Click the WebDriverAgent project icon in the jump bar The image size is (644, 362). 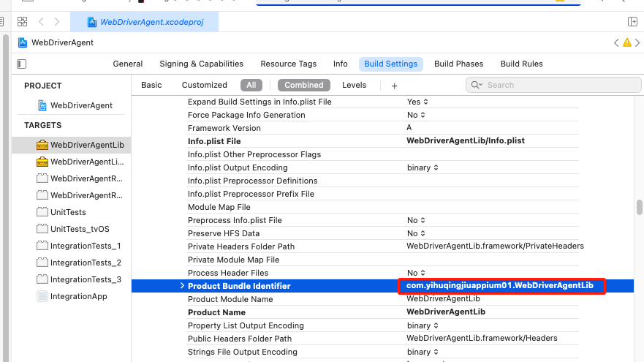(23, 42)
